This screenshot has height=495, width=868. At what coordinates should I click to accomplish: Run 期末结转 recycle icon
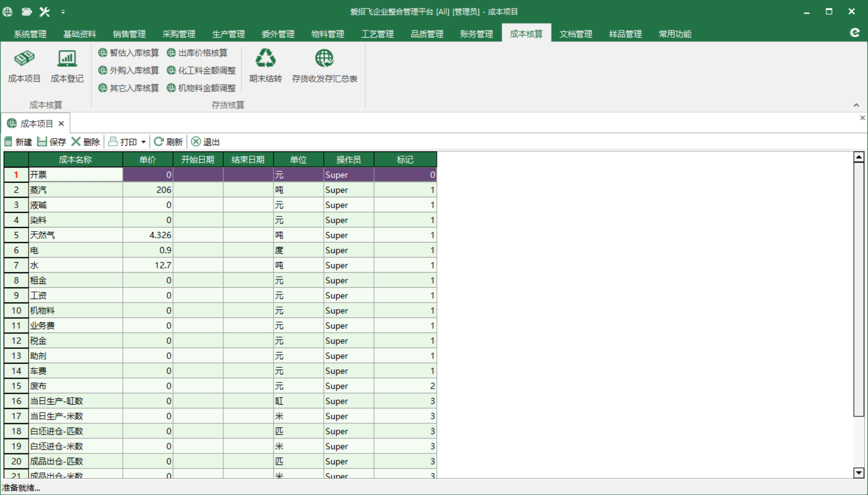(265, 66)
